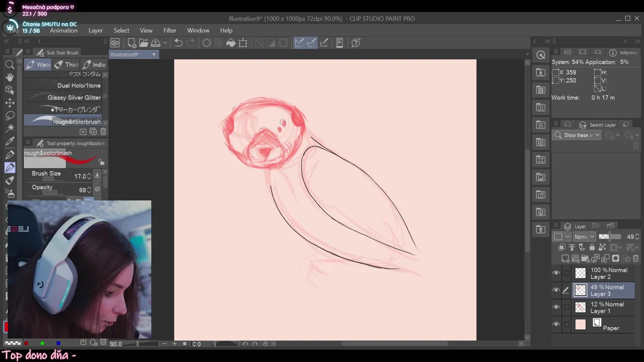Screen dimensions: 644x362
Task: Open the Sub Tool Brush panel menu
Action: pos(28,52)
